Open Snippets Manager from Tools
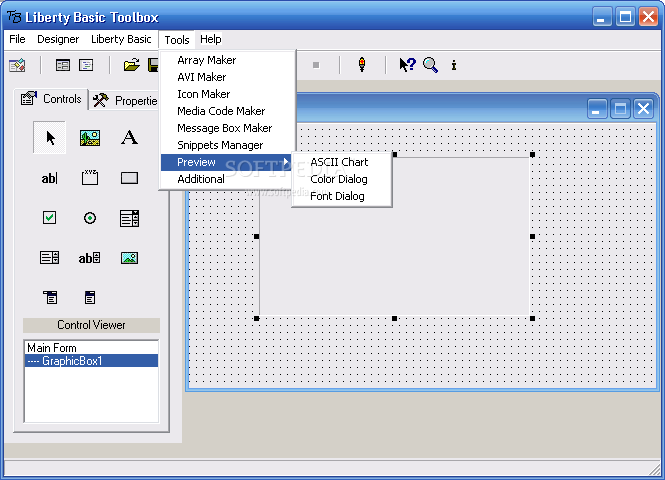Viewport: 665px width, 480px height. [228, 145]
